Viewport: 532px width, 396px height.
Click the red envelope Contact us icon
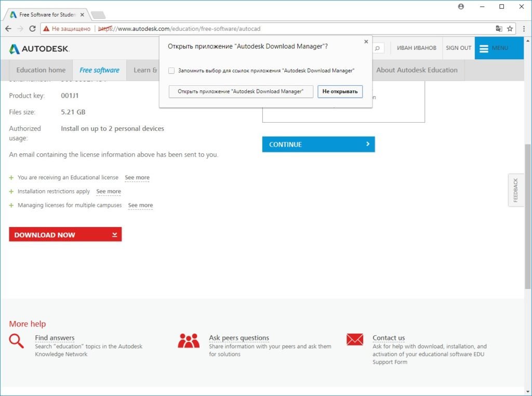click(355, 339)
